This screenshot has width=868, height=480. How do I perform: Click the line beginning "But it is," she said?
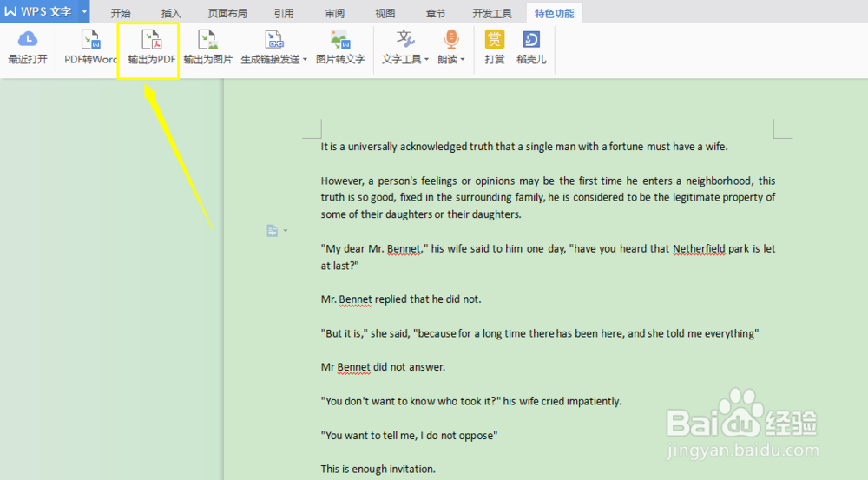tap(540, 333)
